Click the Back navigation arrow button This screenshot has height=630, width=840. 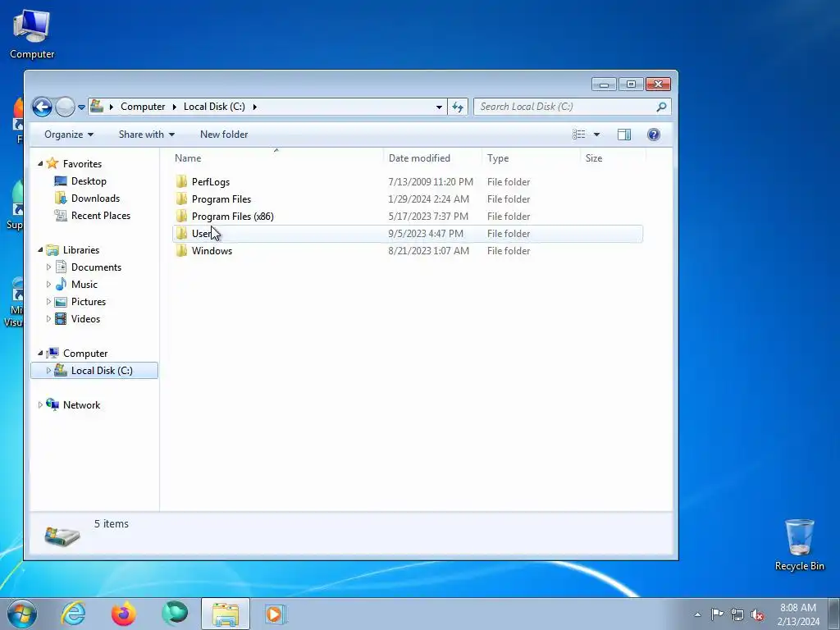(x=43, y=107)
